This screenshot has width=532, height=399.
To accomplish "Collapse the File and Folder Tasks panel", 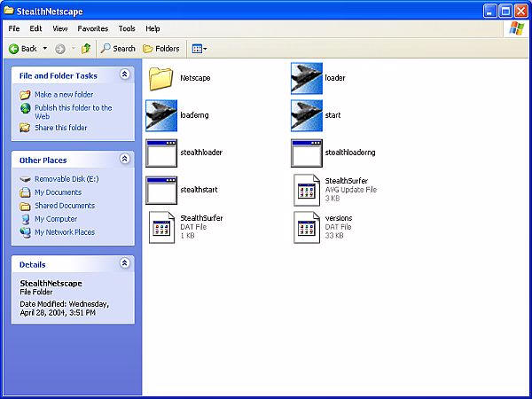I will (x=125, y=75).
